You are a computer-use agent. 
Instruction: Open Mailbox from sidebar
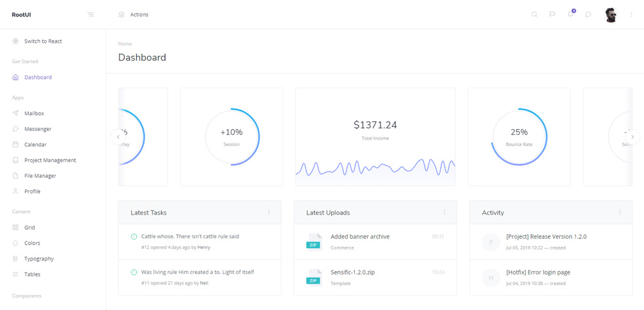[34, 113]
